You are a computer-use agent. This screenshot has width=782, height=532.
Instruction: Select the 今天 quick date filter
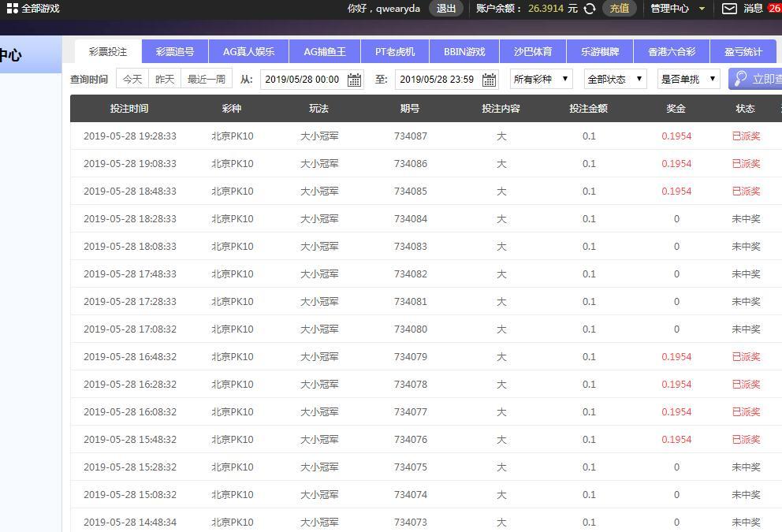(132, 79)
